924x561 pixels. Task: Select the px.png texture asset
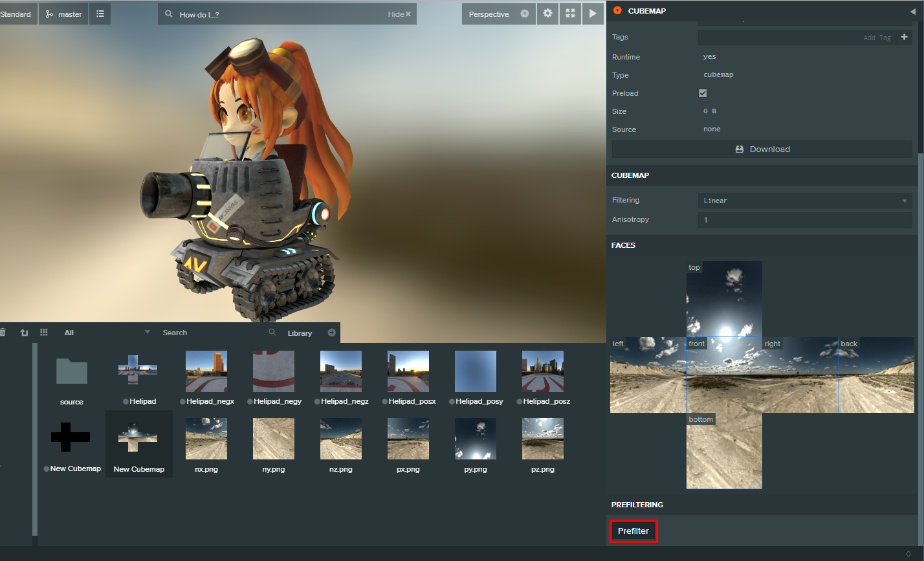click(x=408, y=445)
